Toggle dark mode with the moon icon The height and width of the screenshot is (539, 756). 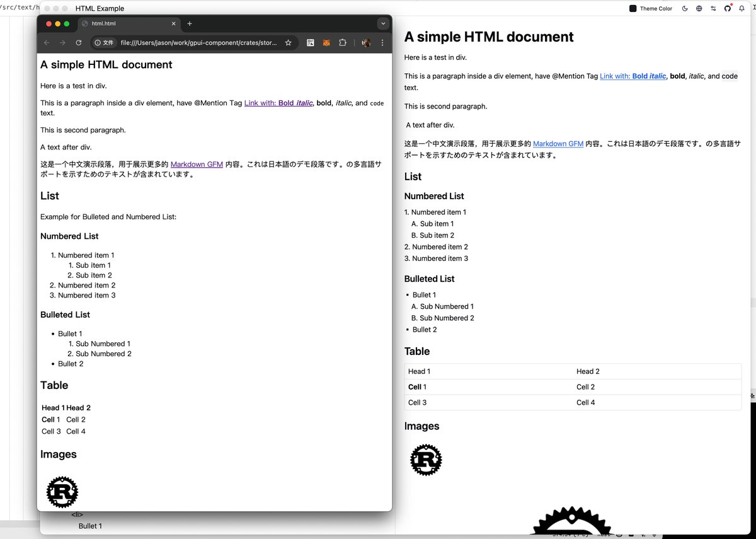tap(685, 9)
